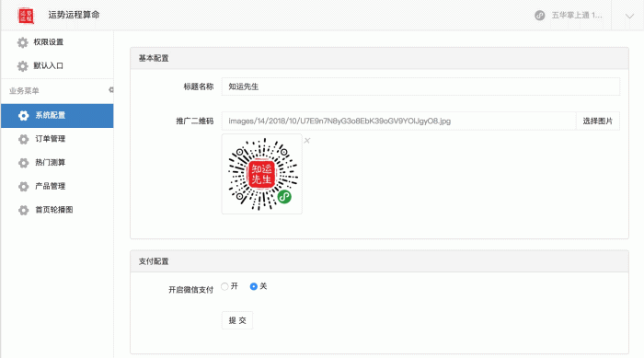
Task: Click gear icon beside 热门测算
Action: 23,163
